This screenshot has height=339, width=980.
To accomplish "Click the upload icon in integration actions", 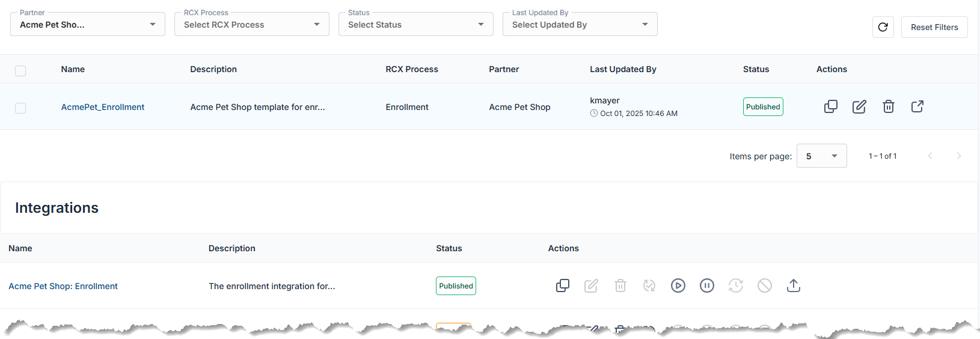I will pyautogui.click(x=793, y=286).
